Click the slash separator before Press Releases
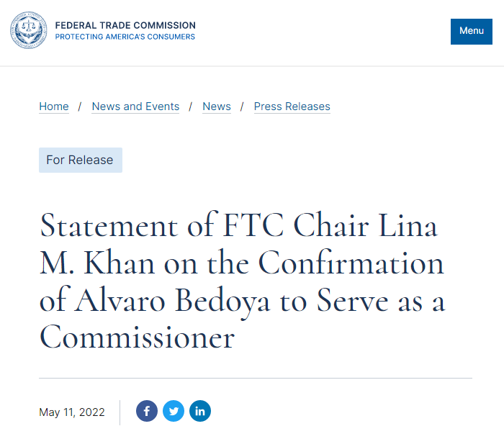This screenshot has width=504, height=439. 243,107
